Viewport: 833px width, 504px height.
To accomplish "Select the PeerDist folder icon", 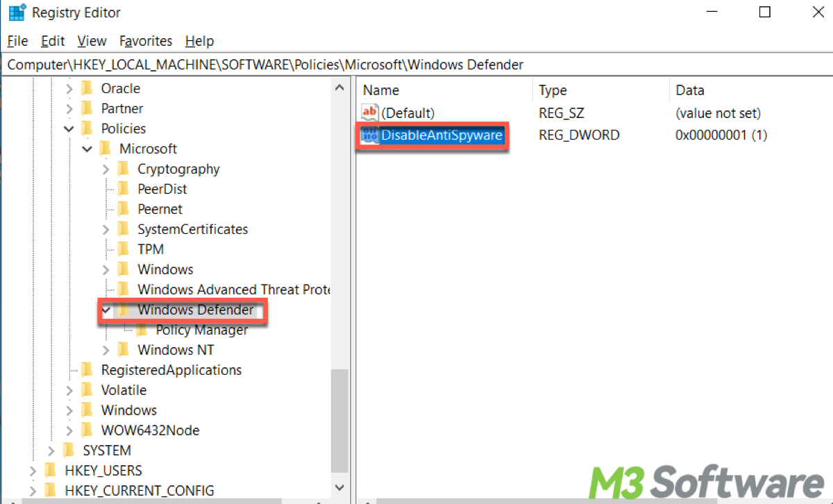I will click(x=124, y=189).
